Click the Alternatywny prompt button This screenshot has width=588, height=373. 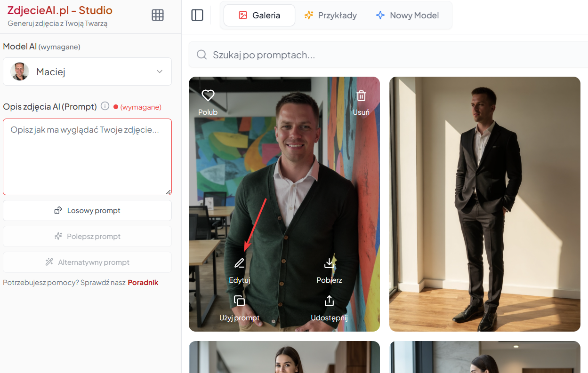click(x=87, y=262)
